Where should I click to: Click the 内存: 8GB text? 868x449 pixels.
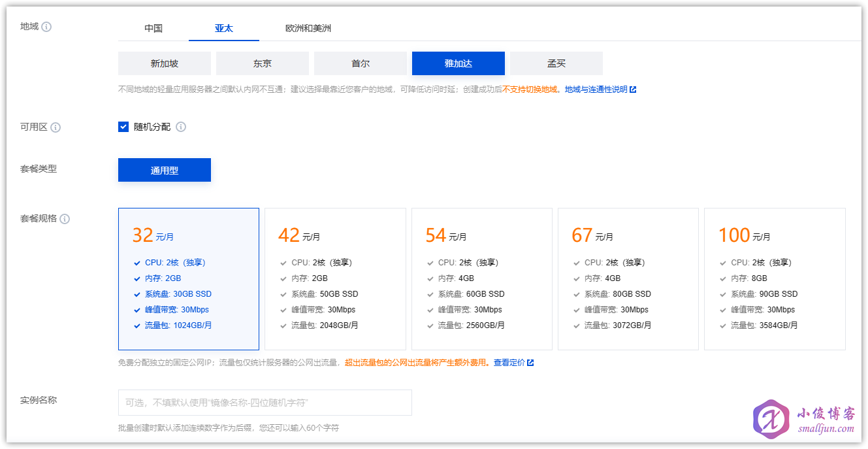749,278
